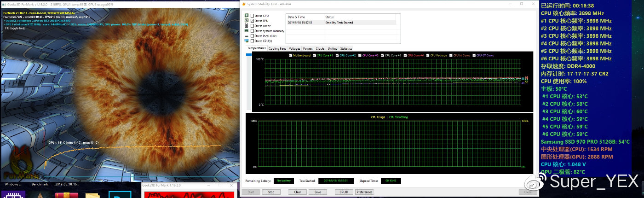This screenshot has width=644, height=198.
Task: Toggle CPU Core #3 graph checkbox
Action: pos(360,55)
